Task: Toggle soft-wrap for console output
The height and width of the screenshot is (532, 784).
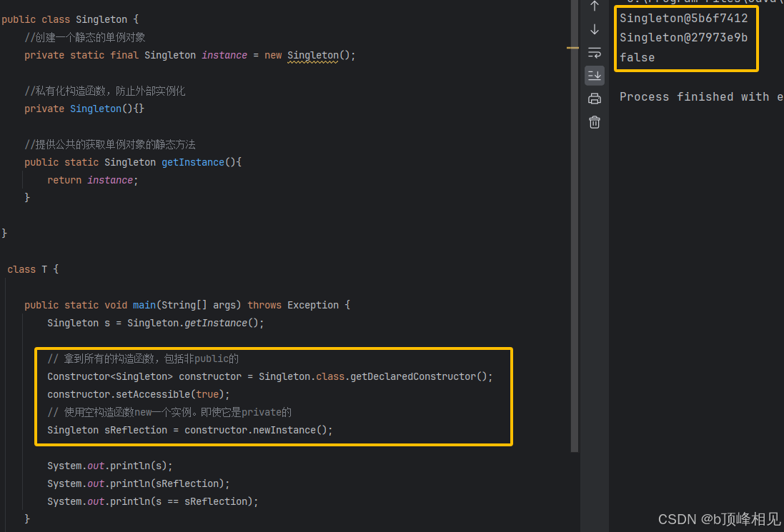Action: (x=594, y=52)
